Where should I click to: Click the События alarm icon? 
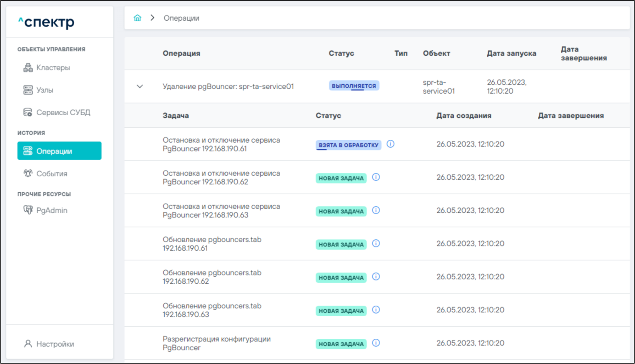[28, 173]
